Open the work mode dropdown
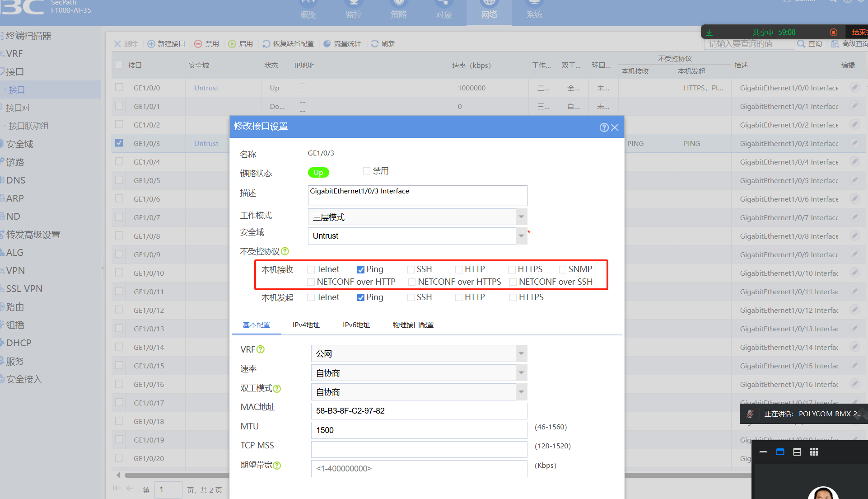 521,217
